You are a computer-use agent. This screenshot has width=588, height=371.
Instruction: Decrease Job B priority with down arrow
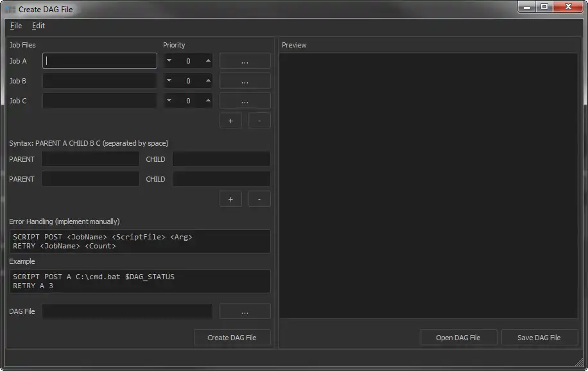(x=169, y=81)
